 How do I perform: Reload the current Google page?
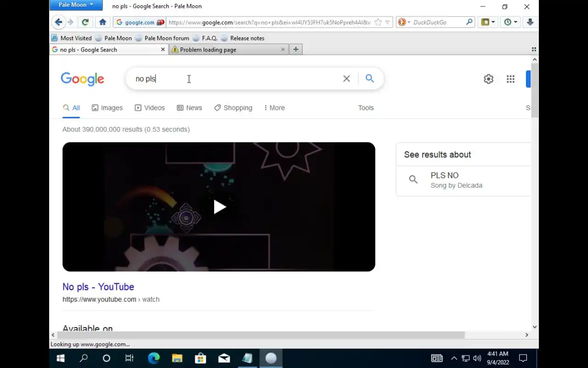(x=85, y=22)
